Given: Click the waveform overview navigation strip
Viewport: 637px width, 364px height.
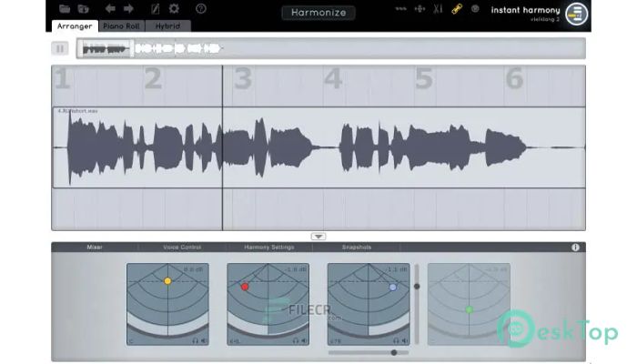Looking at the screenshot, I should tap(330, 48).
